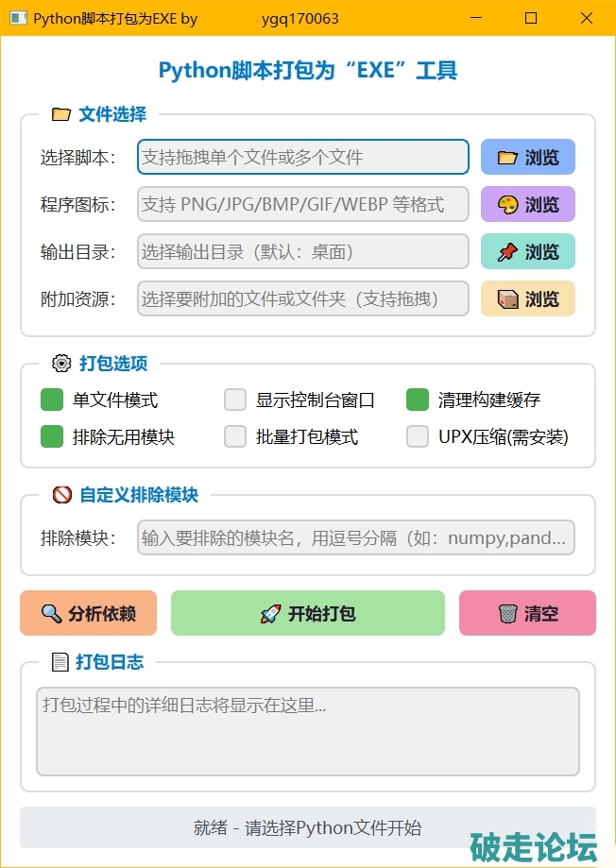
Task: Focus the 排除模块 module names field
Action: (x=355, y=538)
